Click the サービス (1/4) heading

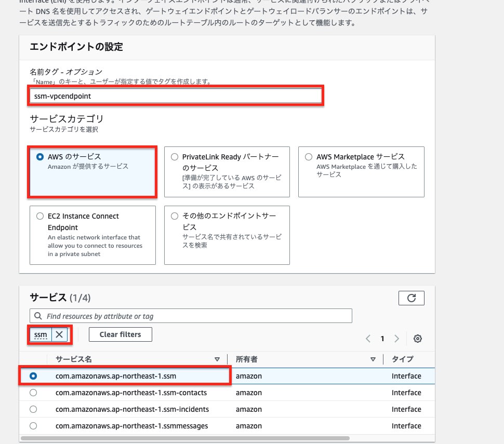tap(60, 298)
